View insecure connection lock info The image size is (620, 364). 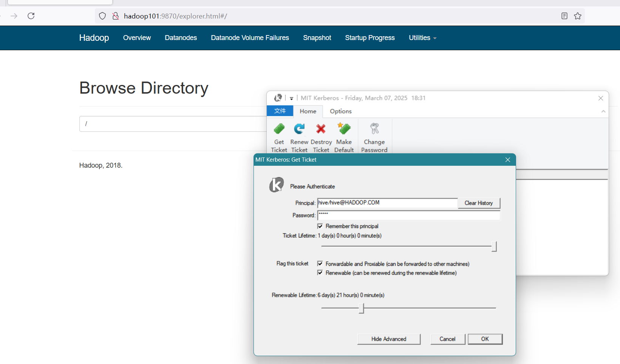(x=116, y=16)
